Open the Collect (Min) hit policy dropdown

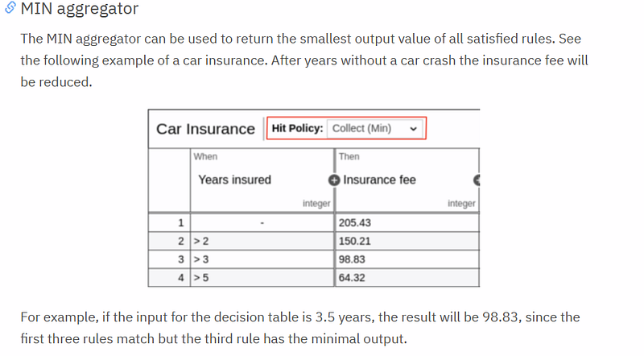pyautogui.click(x=374, y=129)
